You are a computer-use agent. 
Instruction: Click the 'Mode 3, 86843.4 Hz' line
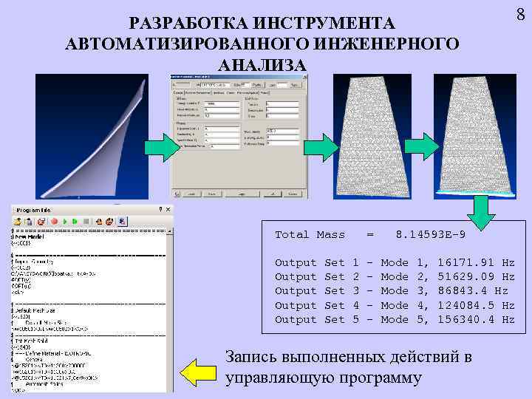pos(445,291)
